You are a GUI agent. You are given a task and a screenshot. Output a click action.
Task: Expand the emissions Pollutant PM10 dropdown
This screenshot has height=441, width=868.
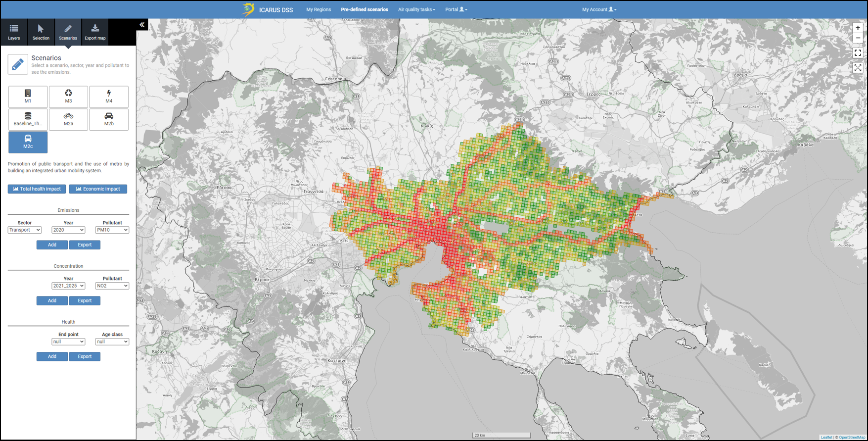coord(112,230)
